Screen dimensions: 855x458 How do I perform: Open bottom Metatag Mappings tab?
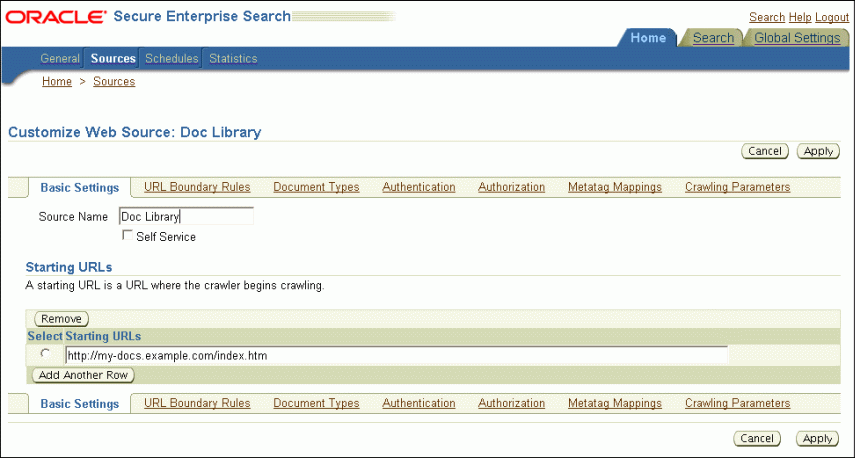(615, 403)
